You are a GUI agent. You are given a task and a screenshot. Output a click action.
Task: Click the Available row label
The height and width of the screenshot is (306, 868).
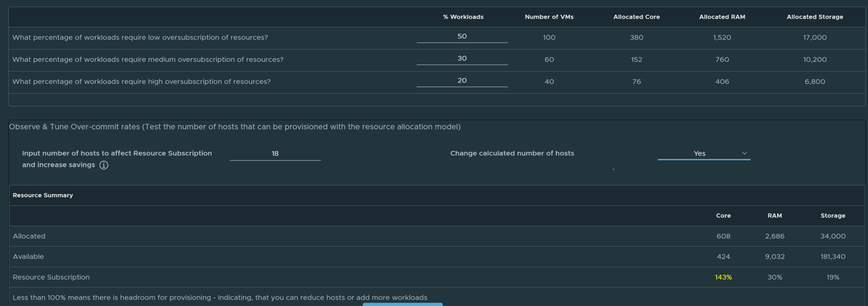click(28, 257)
